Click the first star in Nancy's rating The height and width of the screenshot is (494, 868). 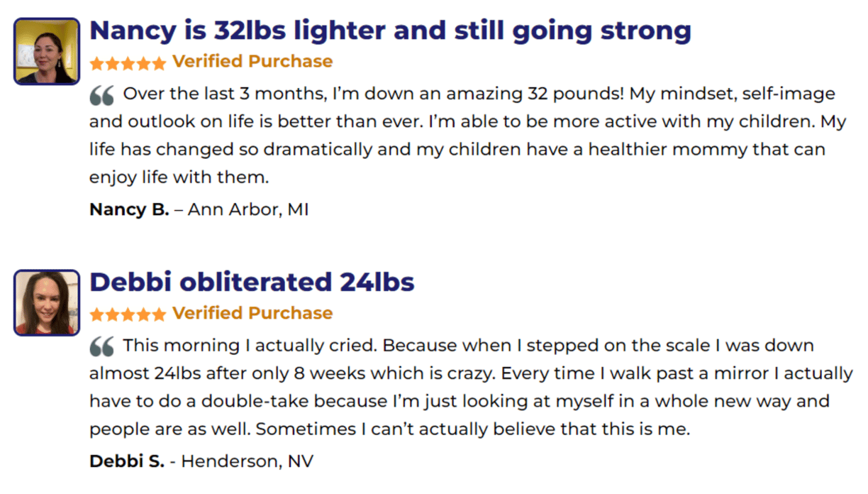97,63
